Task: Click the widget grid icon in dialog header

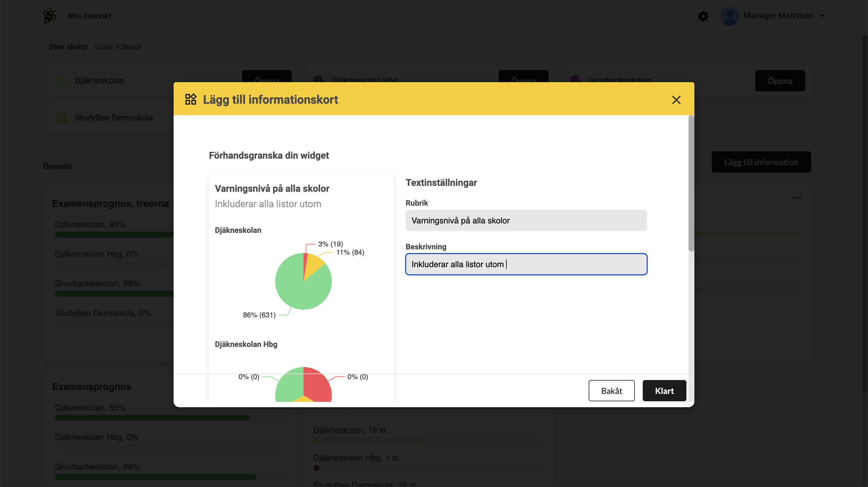Action: [191, 99]
